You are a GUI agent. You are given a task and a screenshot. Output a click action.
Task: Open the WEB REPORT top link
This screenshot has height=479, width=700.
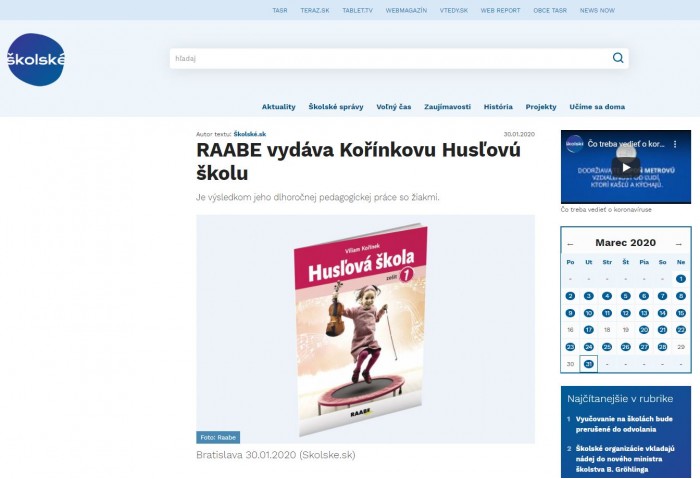(500, 10)
